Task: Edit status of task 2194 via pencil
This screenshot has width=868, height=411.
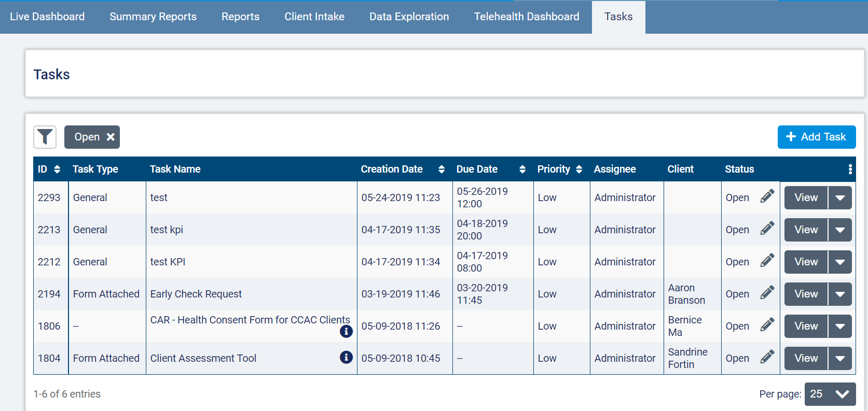Action: pos(767,293)
